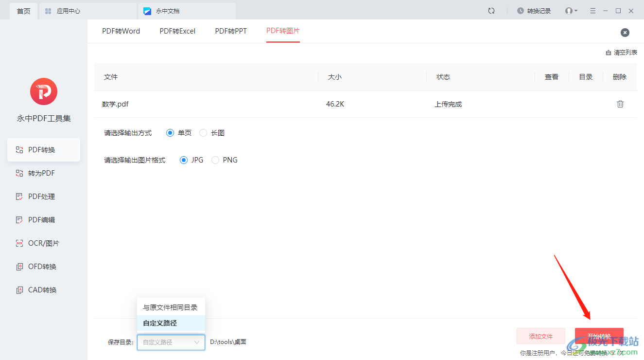Click the 状态 column header
The height and width of the screenshot is (360, 644).
tap(443, 77)
